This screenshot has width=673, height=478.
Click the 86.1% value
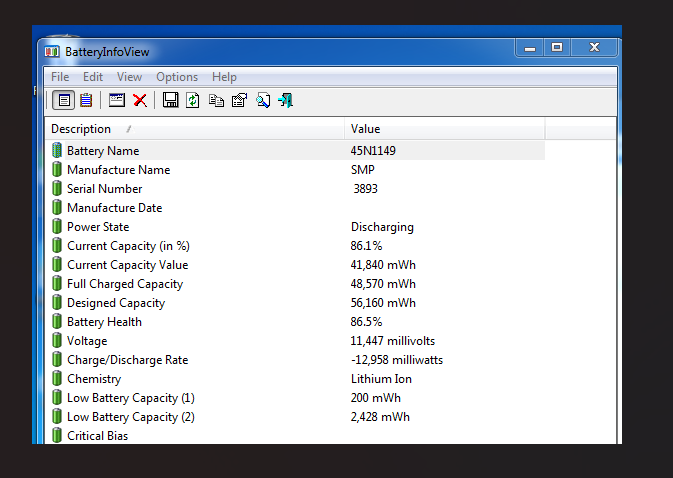pos(366,246)
